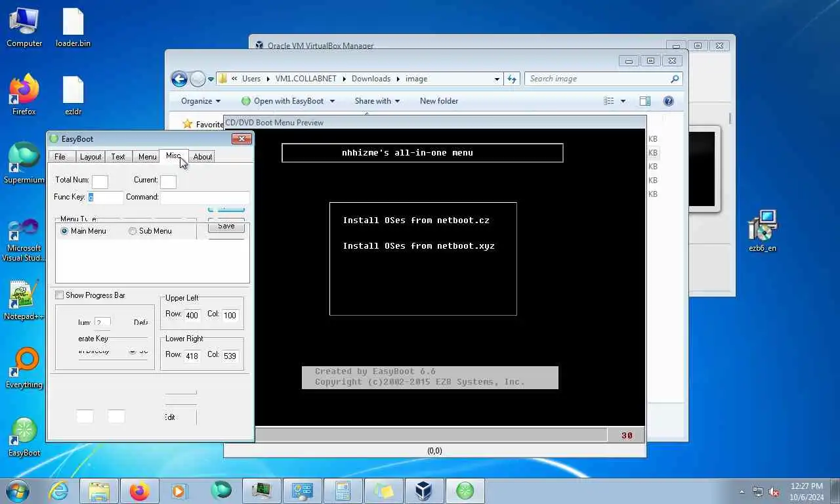Click Install OSes from netboot.xyz entry
Viewport: 840px width, 504px height.
tap(419, 246)
